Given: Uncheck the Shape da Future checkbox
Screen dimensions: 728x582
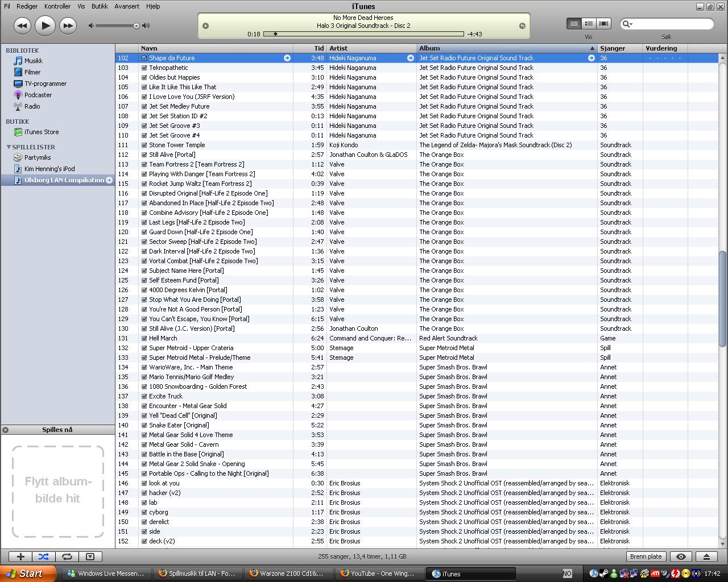Looking at the screenshot, I should coord(144,58).
